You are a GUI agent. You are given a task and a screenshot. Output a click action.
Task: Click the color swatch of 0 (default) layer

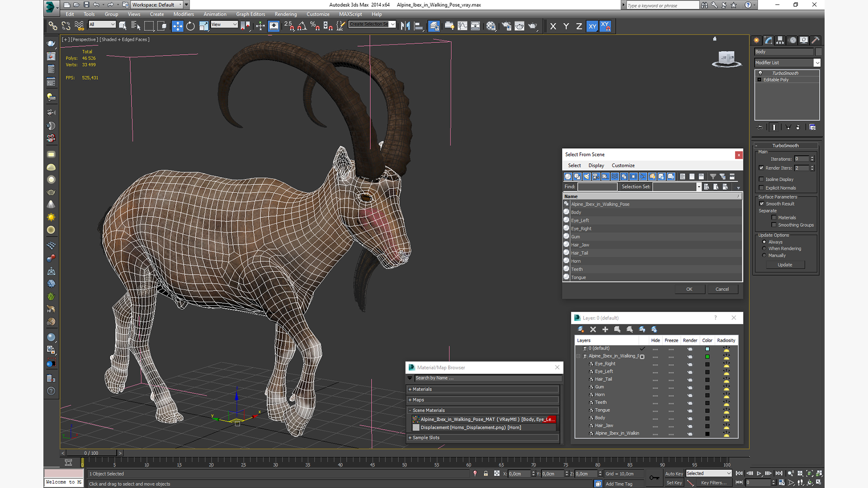pyautogui.click(x=708, y=349)
